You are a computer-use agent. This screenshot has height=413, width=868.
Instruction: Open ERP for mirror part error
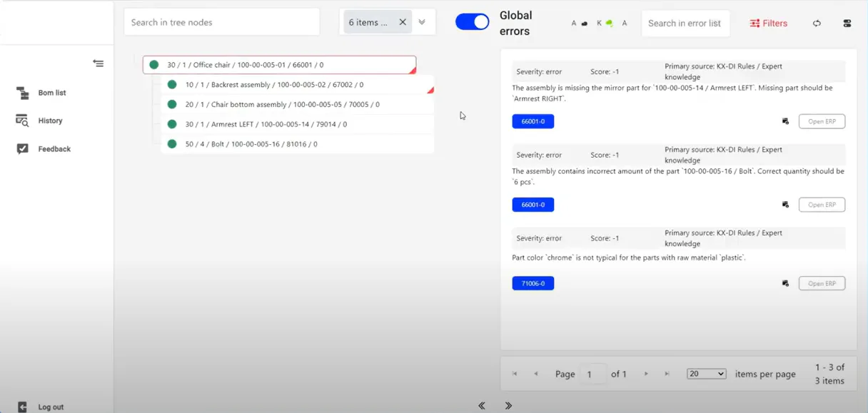(x=822, y=121)
